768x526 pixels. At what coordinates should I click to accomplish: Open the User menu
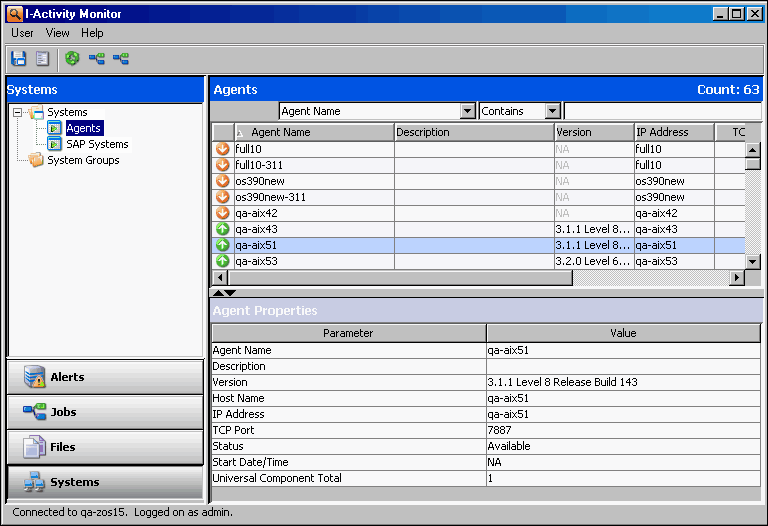click(22, 33)
